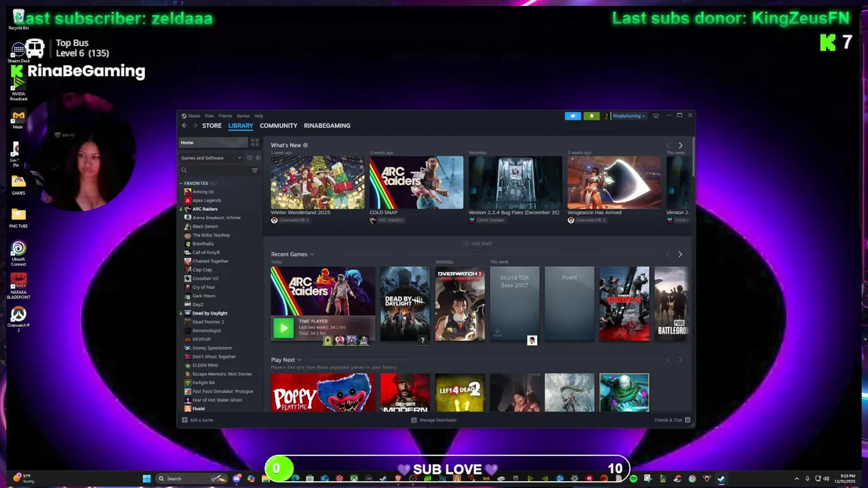Open the Winter Wonderland 2025 news thumbnail
Screen dimensions: 868x488
tap(317, 182)
